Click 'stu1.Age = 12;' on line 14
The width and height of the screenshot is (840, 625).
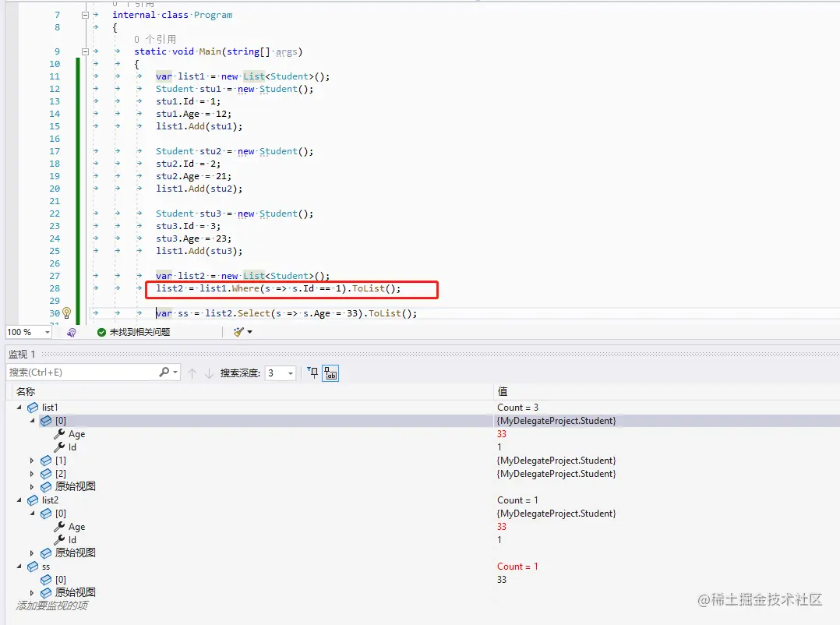(x=193, y=114)
